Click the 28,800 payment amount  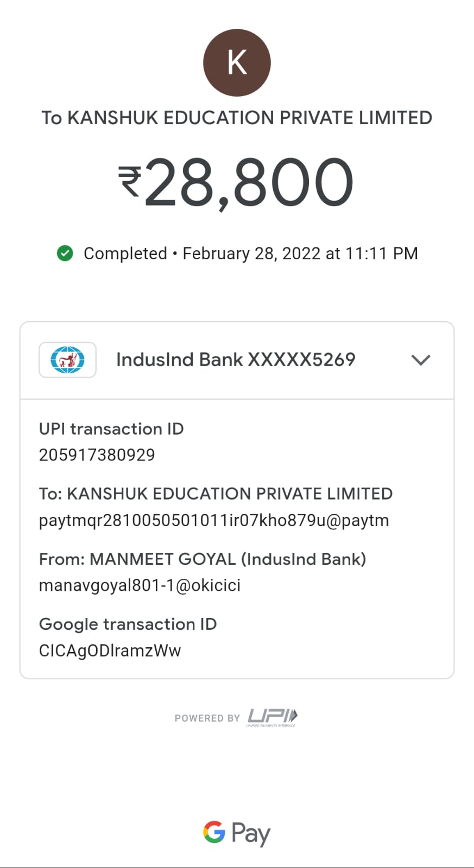pyautogui.click(x=249, y=182)
